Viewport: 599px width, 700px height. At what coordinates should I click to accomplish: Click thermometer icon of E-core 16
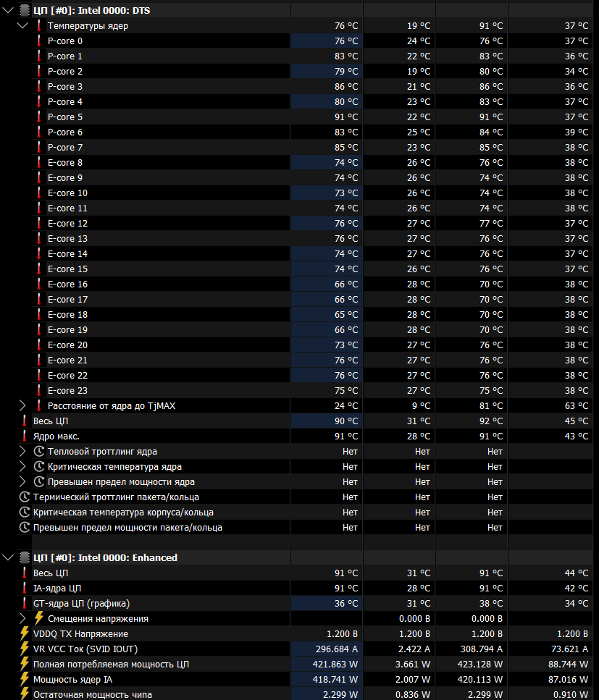(39, 284)
